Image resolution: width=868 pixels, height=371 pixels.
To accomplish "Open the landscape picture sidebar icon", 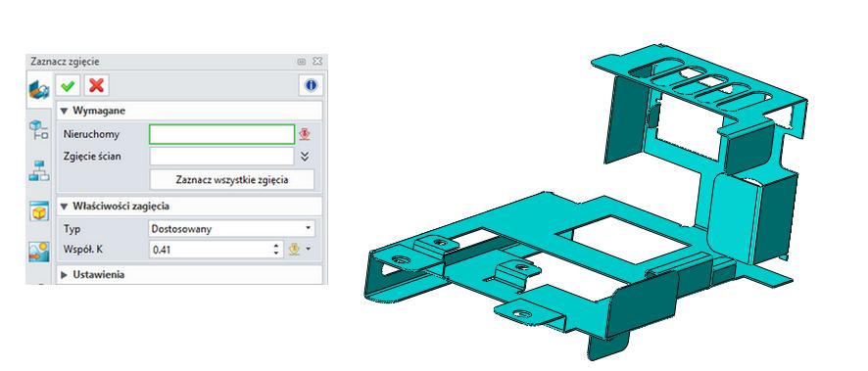I will pos(39,252).
